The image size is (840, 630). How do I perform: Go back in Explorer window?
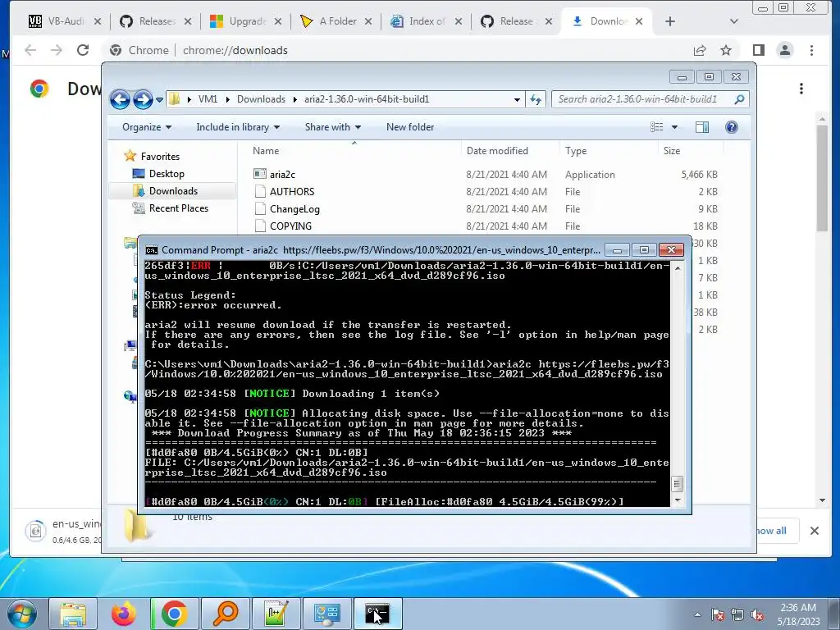(120, 99)
